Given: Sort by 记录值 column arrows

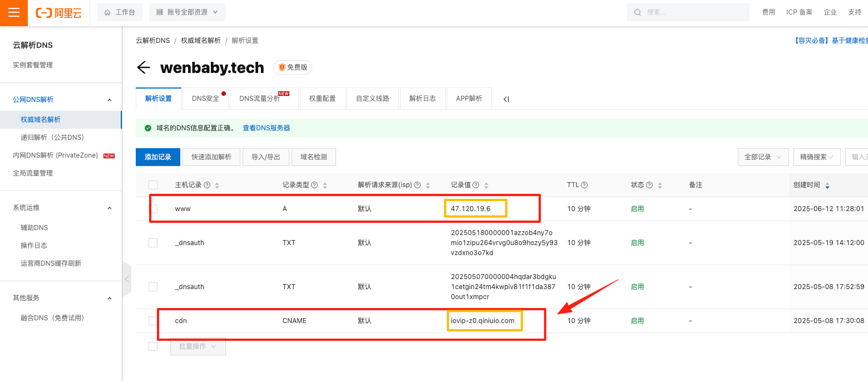Looking at the screenshot, I should [x=486, y=185].
